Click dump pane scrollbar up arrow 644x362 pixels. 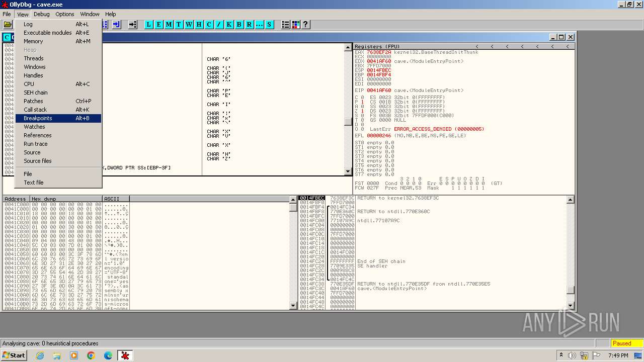(x=293, y=200)
